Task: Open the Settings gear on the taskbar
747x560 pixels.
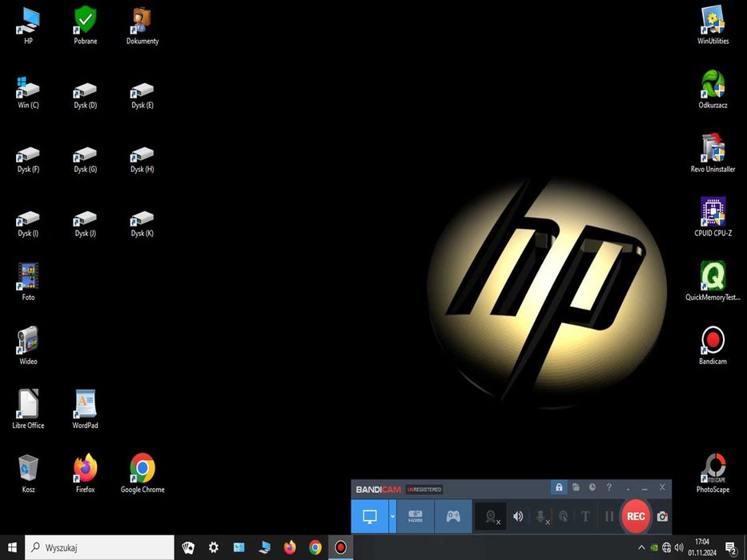Action: click(214, 548)
